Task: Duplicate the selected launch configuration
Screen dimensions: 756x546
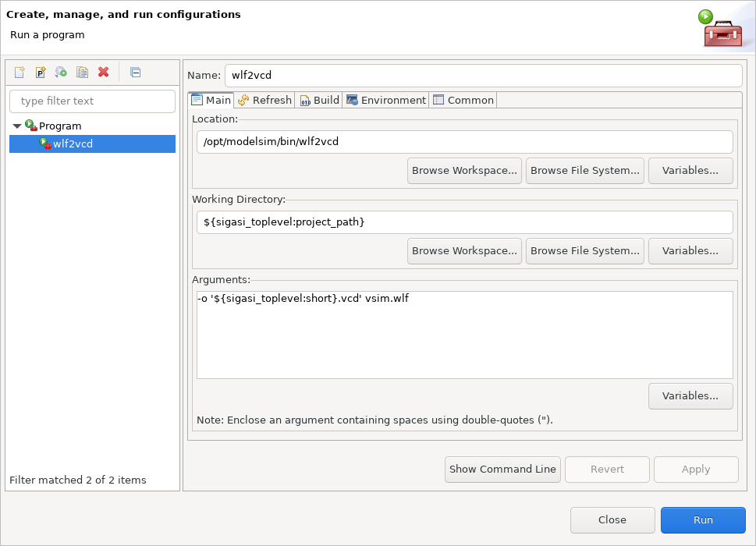Action: pos(83,73)
